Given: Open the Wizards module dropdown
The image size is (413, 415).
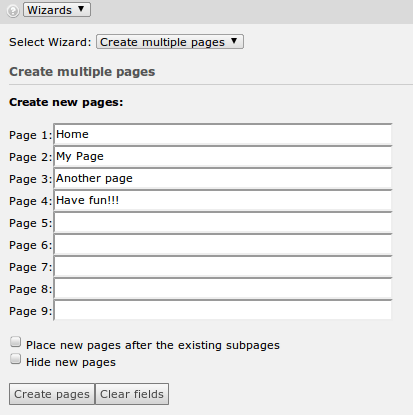Looking at the screenshot, I should coord(57,10).
